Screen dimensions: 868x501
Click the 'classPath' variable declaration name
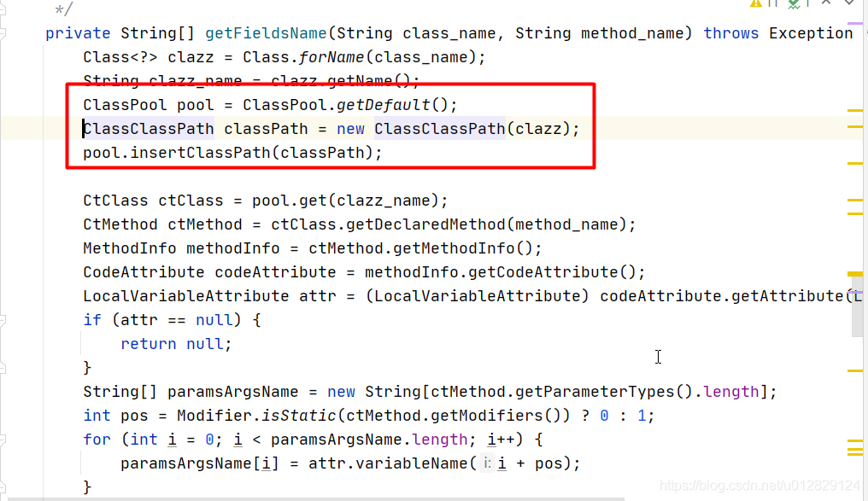coord(266,129)
